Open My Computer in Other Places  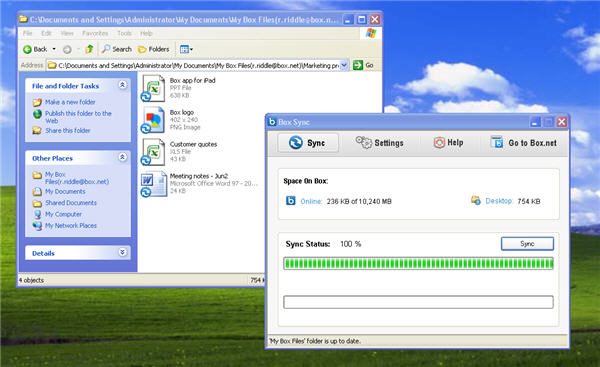[63, 214]
